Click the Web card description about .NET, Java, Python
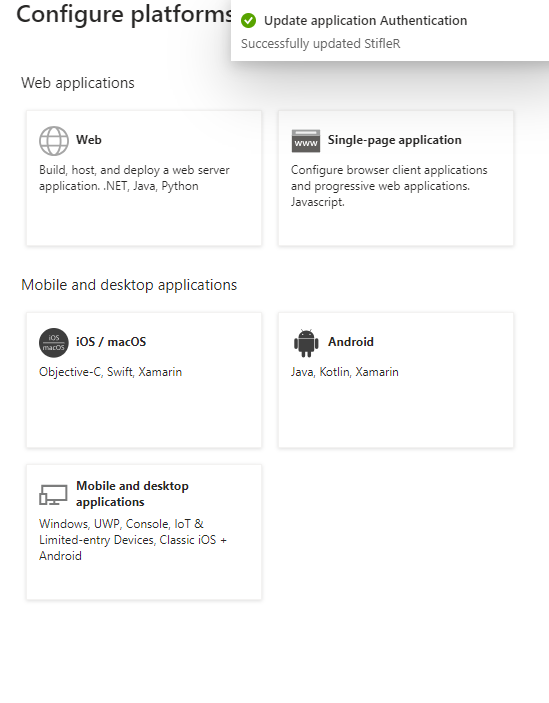Image resolution: width=549 pixels, height=703 pixels. pyautogui.click(x=134, y=178)
